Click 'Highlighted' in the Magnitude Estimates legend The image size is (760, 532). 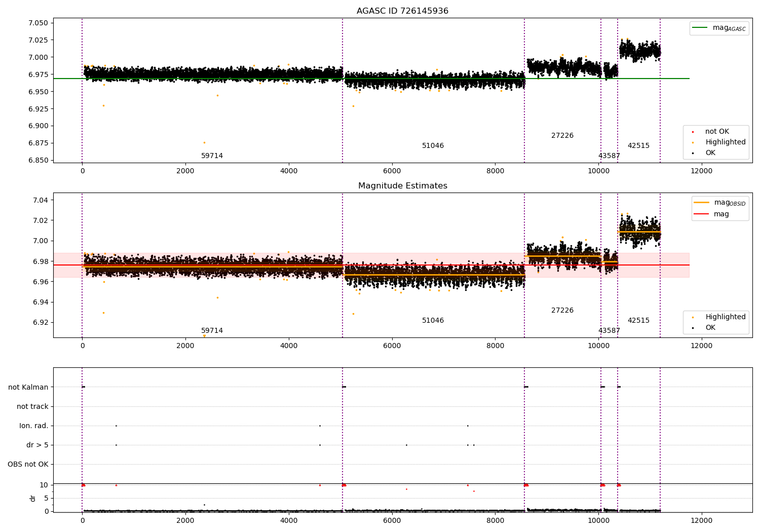click(x=726, y=317)
